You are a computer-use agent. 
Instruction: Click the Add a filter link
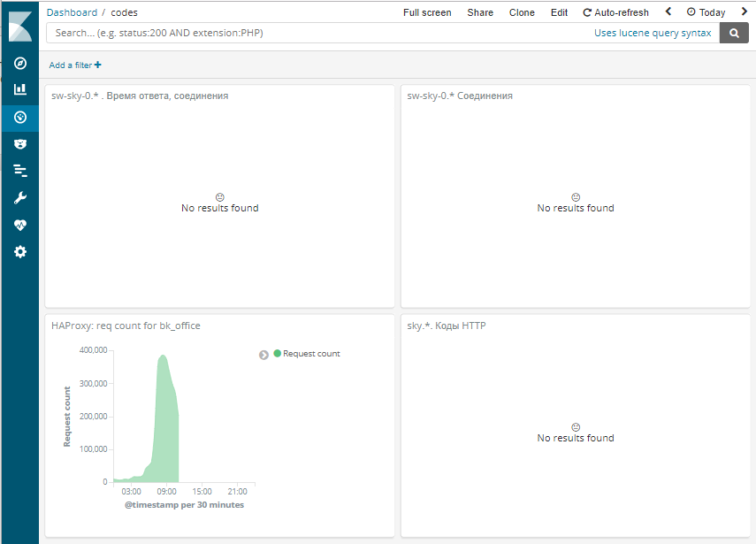pyautogui.click(x=75, y=65)
